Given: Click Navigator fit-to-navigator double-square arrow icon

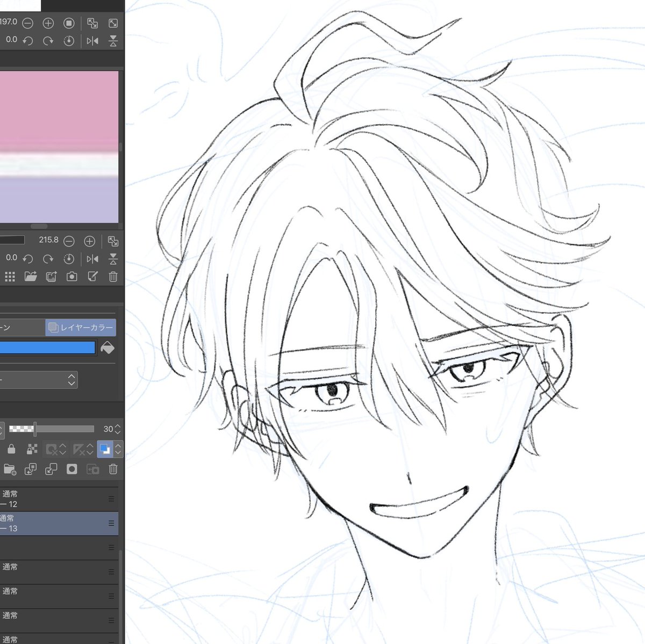Looking at the screenshot, I should (92, 23).
